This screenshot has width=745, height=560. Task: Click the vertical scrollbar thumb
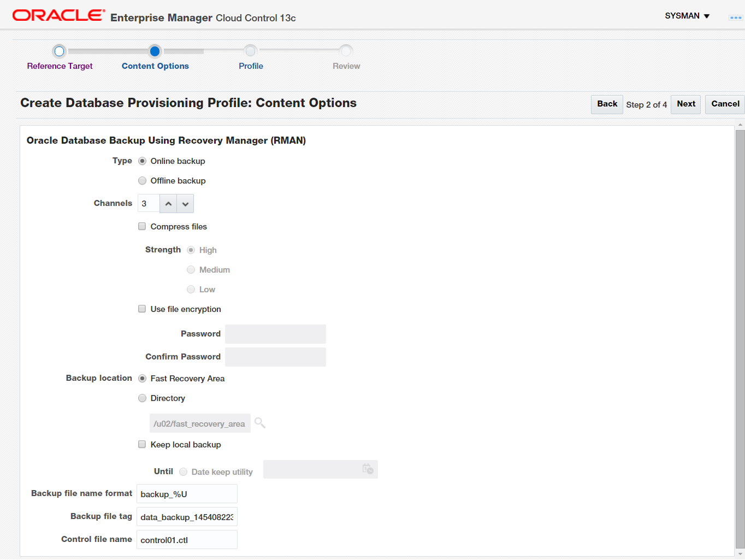tap(740, 339)
